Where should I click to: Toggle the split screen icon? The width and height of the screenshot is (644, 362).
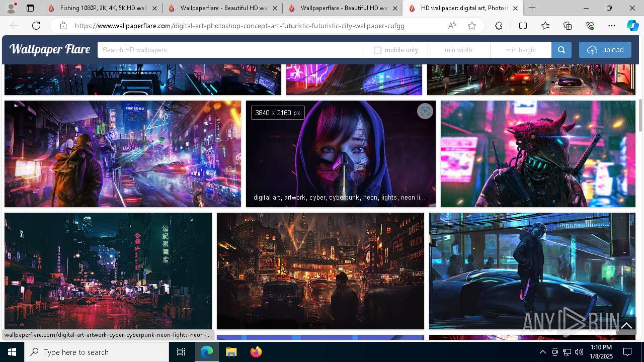pos(523,26)
